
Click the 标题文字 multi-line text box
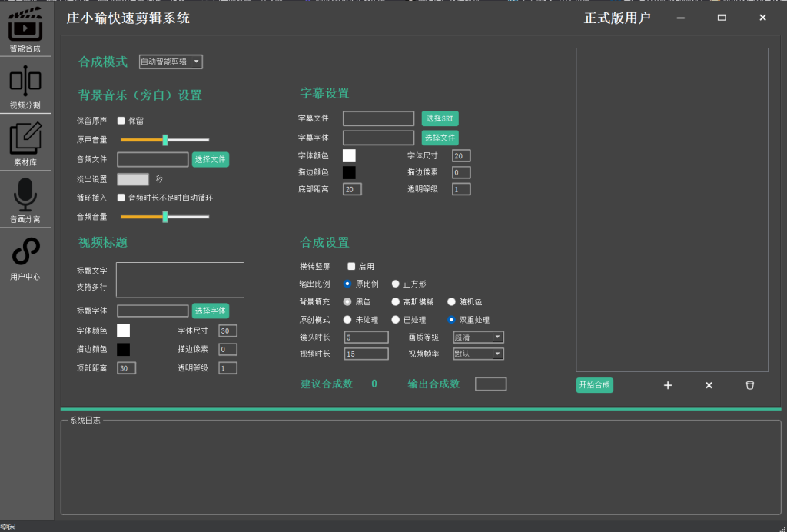tap(180, 280)
